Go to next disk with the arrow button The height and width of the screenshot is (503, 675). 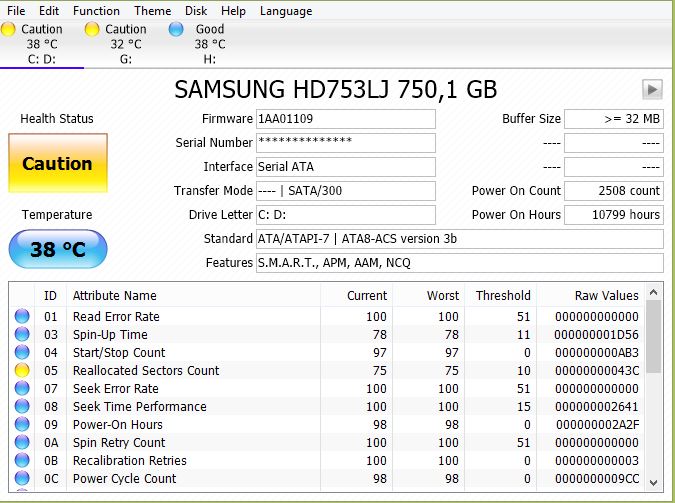pyautogui.click(x=652, y=90)
